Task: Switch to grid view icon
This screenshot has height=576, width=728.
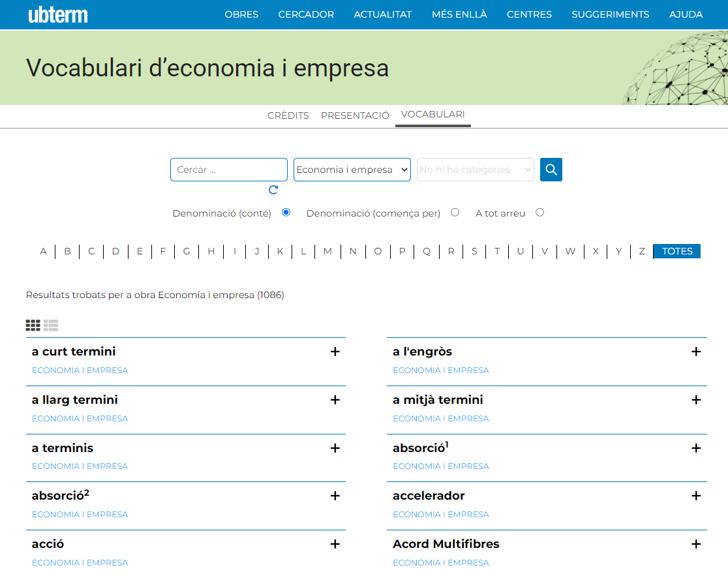Action: [x=33, y=325]
